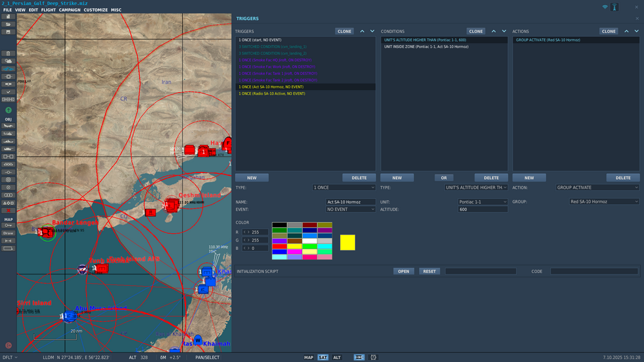The image size is (644, 362).
Task: Open the CAMPAIGN menu
Action: pyautogui.click(x=70, y=10)
